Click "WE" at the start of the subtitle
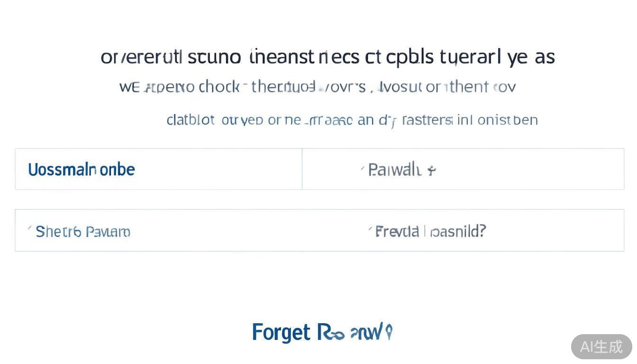 (129, 87)
